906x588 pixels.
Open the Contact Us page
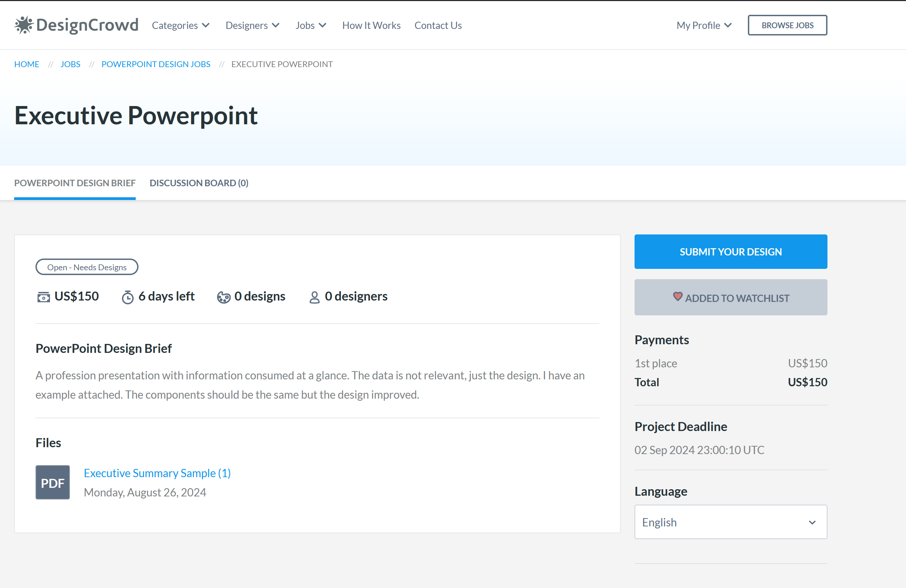click(x=438, y=25)
